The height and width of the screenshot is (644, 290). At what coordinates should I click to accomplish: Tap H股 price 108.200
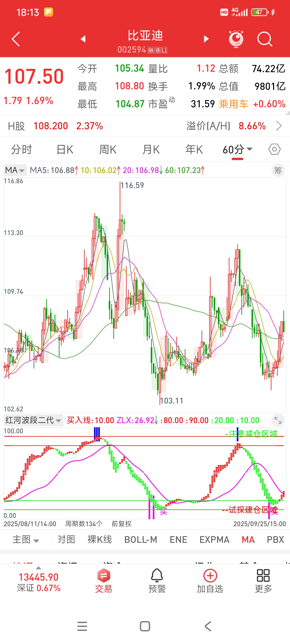(x=51, y=126)
